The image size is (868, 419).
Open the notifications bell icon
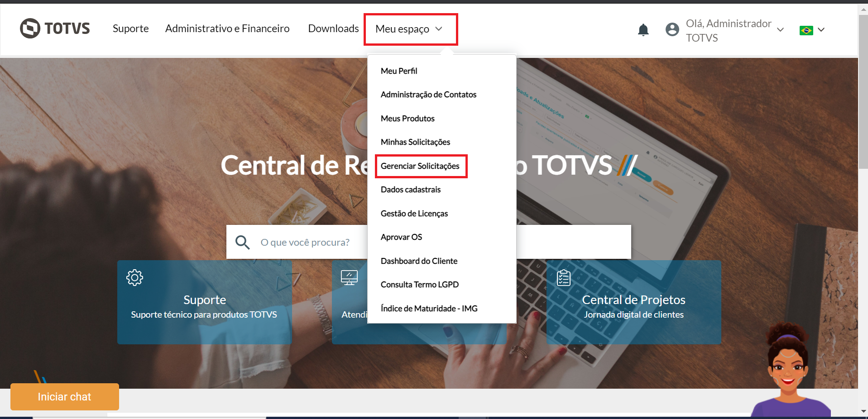point(643,30)
